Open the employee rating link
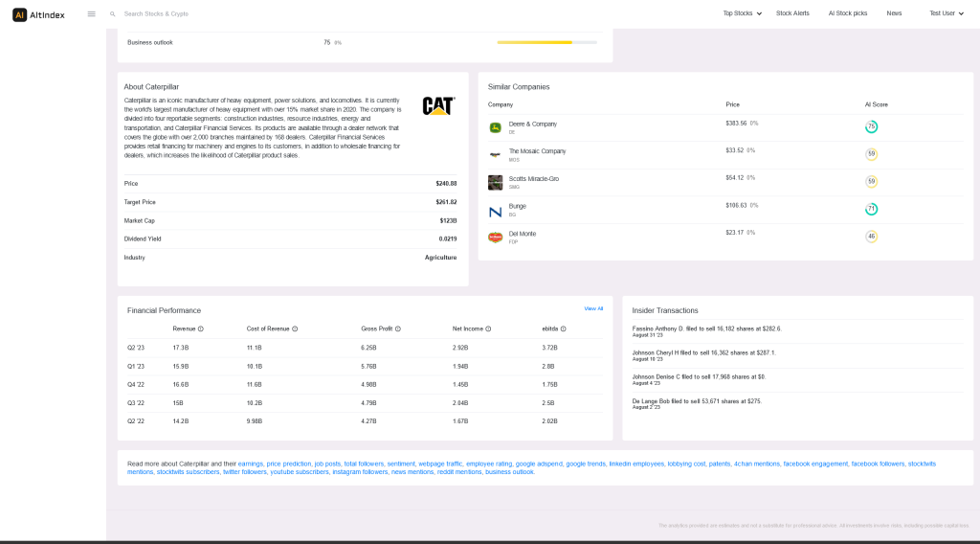 [x=489, y=464]
